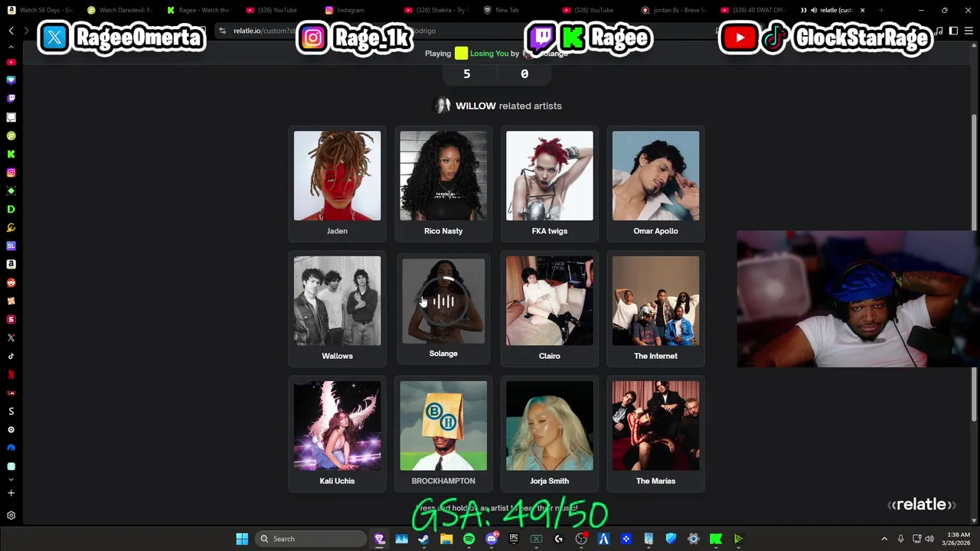980x551 pixels.
Task: Open Discord from the taskbar
Action: pyautogui.click(x=492, y=539)
